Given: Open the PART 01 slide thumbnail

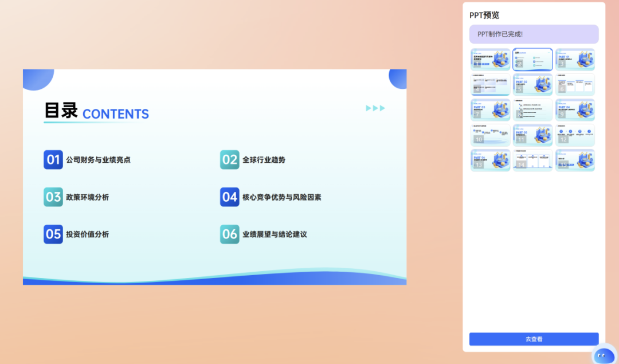Looking at the screenshot, I should tap(575, 59).
